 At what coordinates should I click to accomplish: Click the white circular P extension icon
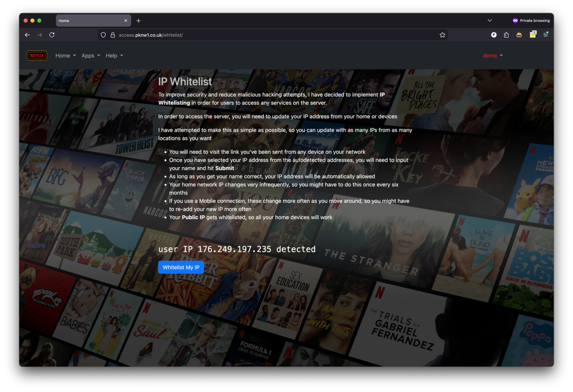pyautogui.click(x=494, y=35)
